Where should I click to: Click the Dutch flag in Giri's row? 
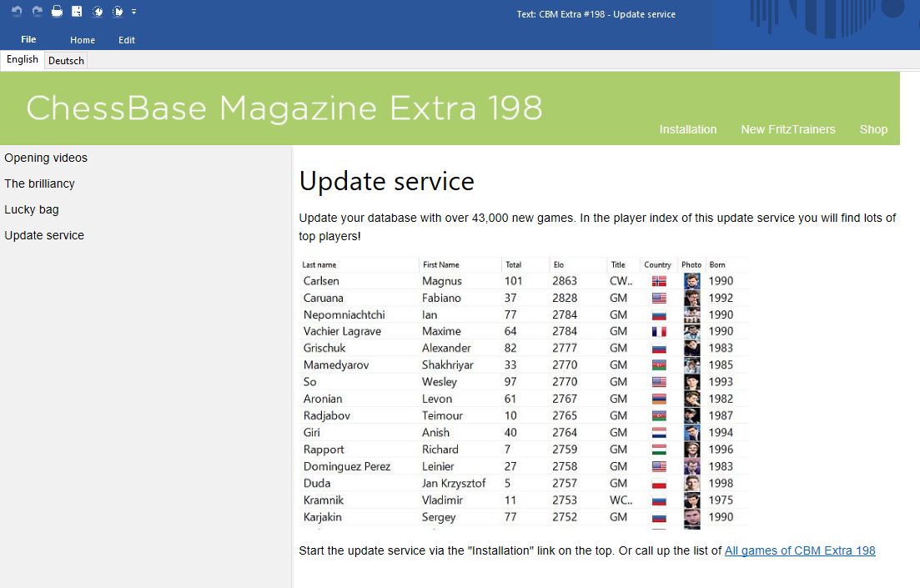pos(659,433)
